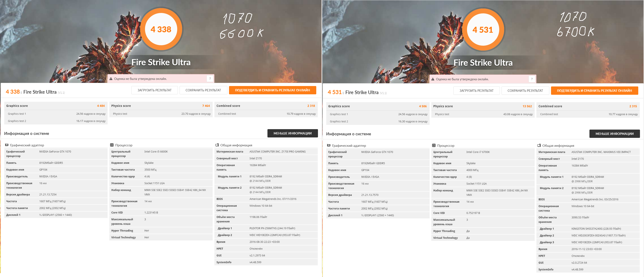Validate left result online with orange button

pyautogui.click(x=272, y=90)
